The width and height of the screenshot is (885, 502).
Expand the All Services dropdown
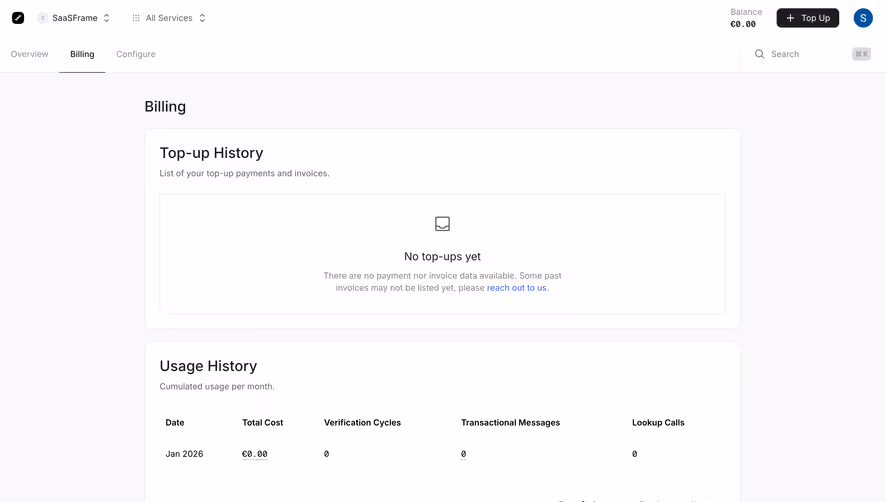169,18
